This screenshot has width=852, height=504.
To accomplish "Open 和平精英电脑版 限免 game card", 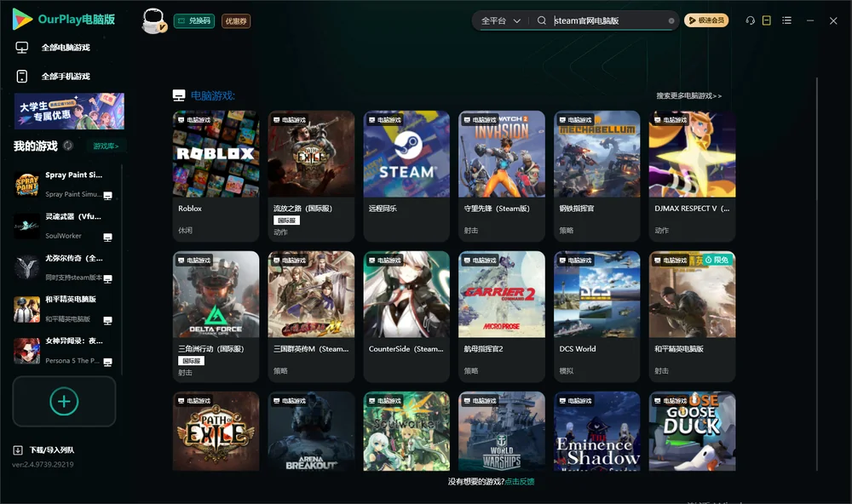I will click(x=692, y=317).
